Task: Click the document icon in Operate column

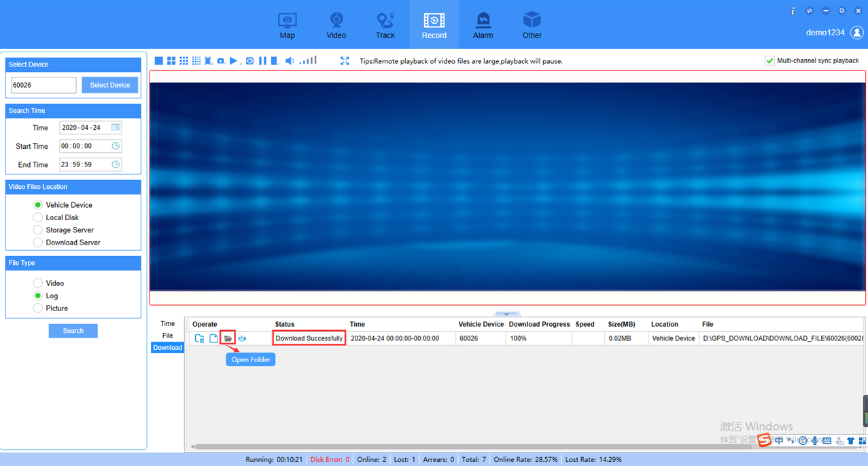Action: (213, 338)
